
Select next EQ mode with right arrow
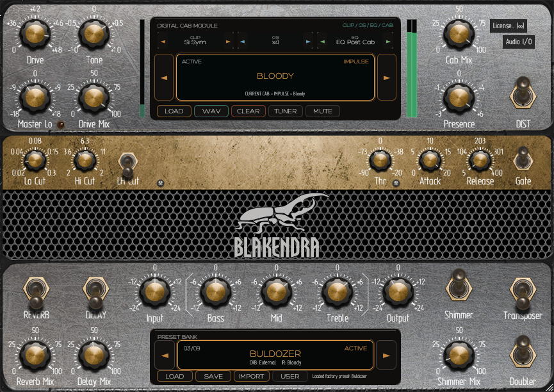point(388,42)
